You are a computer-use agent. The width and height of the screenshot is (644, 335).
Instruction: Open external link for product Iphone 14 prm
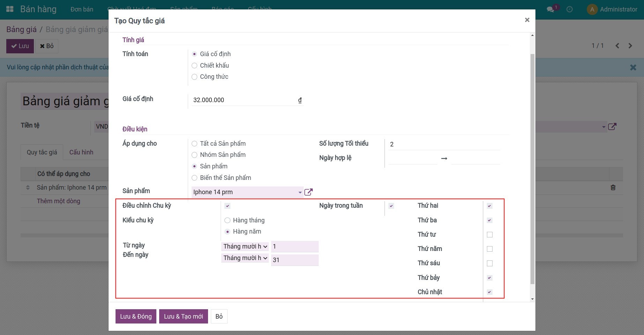[x=308, y=192]
